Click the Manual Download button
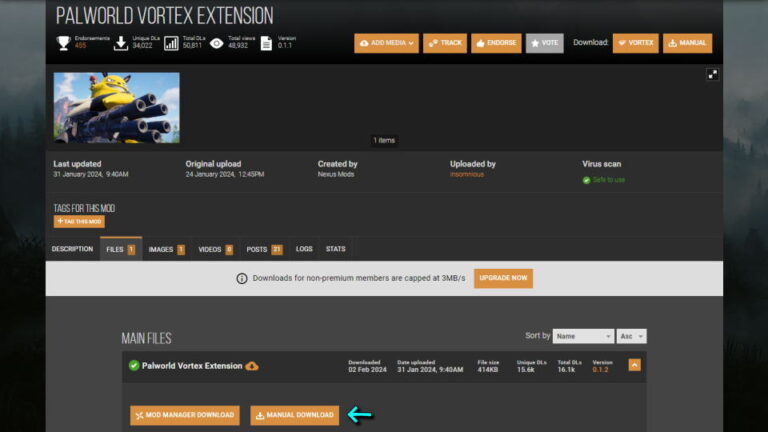This screenshot has height=432, width=768. 295,415
